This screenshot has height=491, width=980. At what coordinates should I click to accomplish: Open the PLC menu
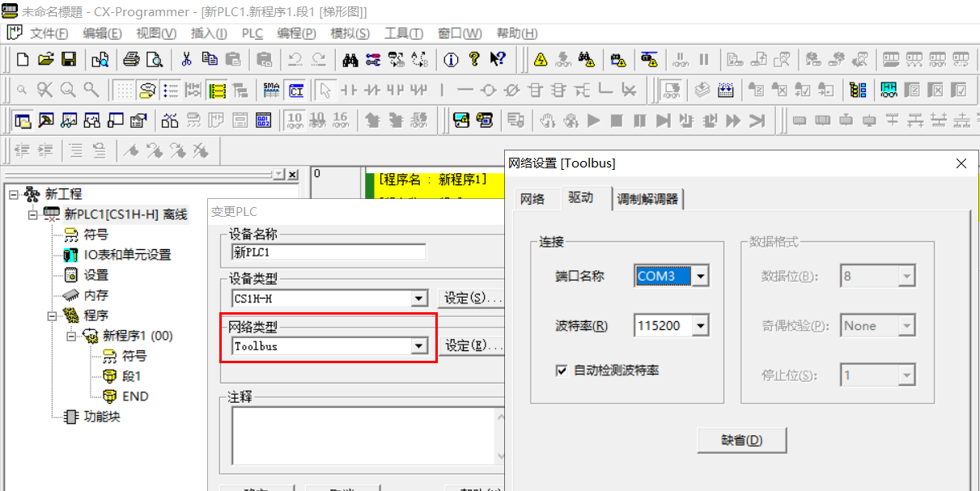252,33
